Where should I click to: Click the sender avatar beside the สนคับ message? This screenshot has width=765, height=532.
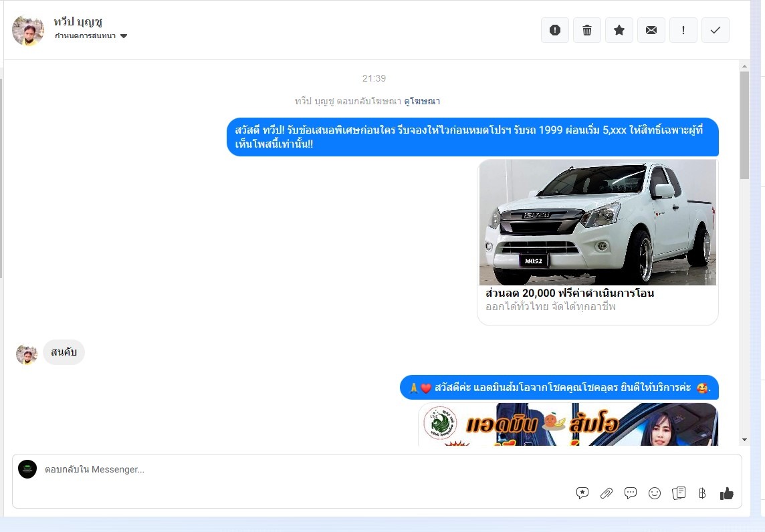[x=27, y=354]
